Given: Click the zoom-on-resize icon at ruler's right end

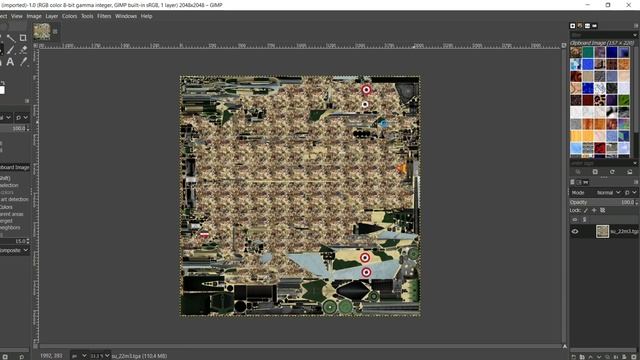Looking at the screenshot, I should (x=564, y=45).
